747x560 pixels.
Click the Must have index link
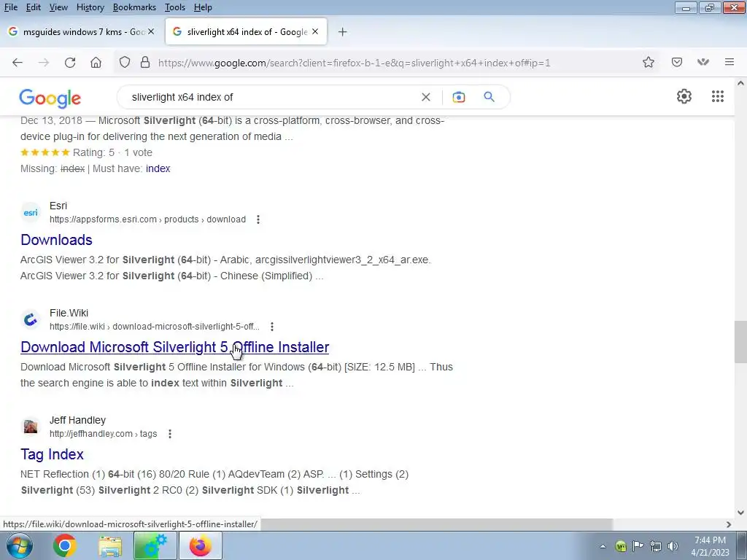click(158, 168)
